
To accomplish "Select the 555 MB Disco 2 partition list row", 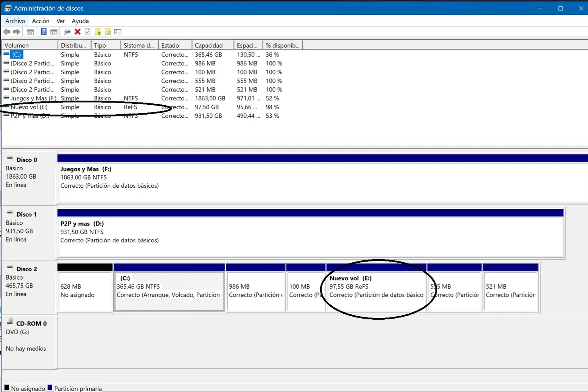I will [151, 81].
